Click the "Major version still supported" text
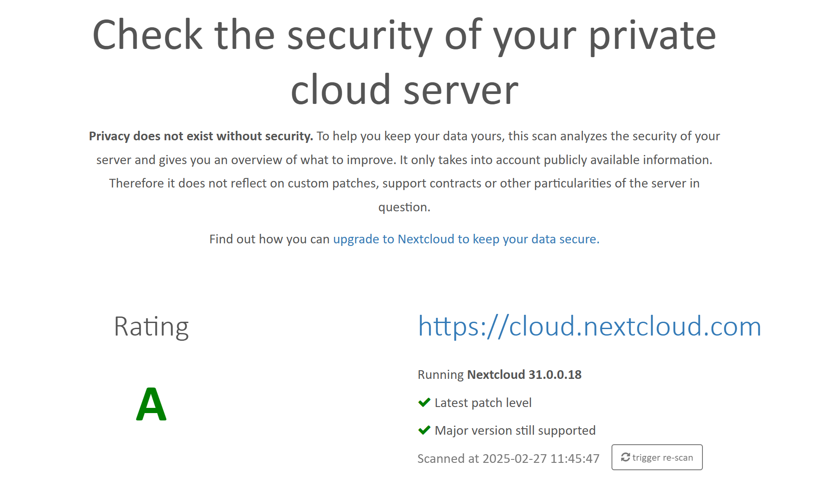Image resolution: width=838 pixels, height=504 pixels. point(515,430)
